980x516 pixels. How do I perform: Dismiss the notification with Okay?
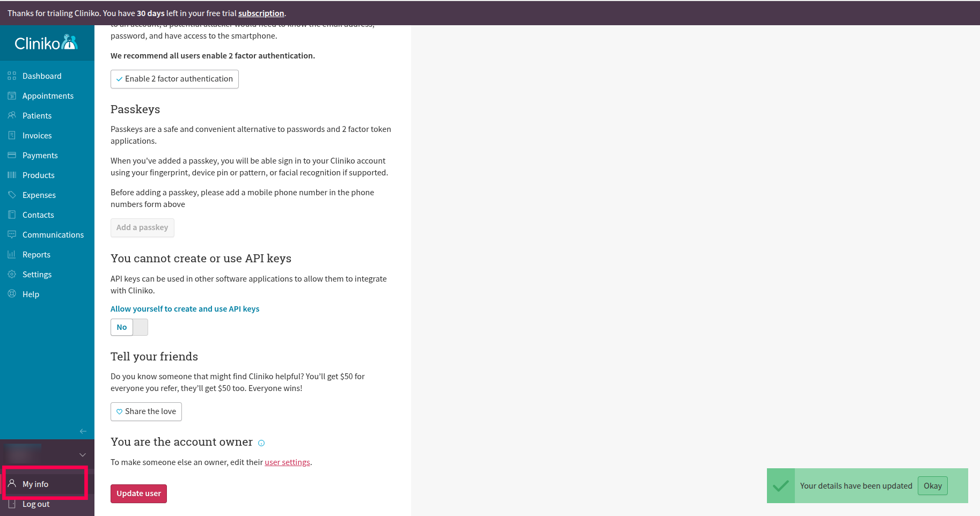(x=933, y=486)
